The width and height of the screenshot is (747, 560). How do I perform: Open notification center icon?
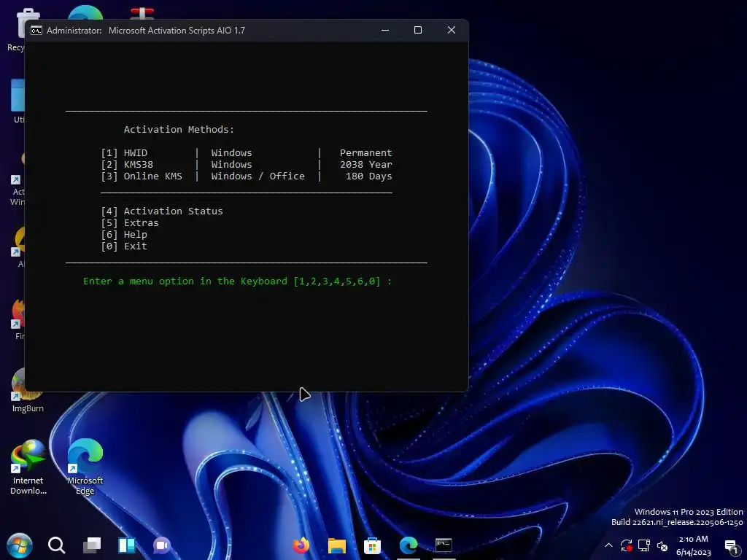click(732, 546)
